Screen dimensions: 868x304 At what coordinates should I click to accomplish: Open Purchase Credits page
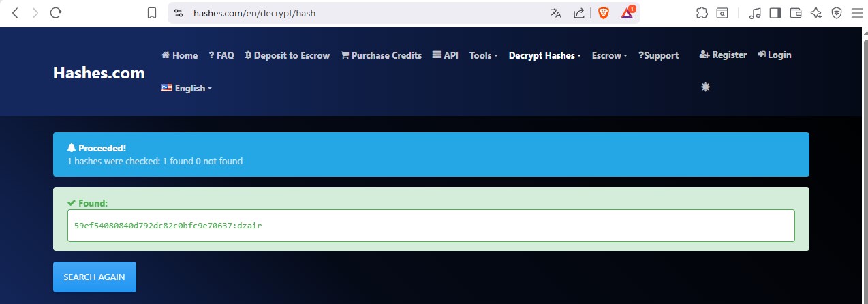[381, 55]
